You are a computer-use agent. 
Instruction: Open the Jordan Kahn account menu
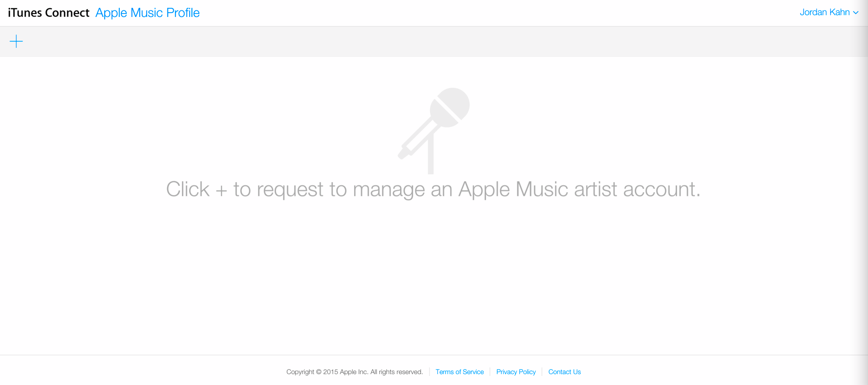click(x=824, y=12)
